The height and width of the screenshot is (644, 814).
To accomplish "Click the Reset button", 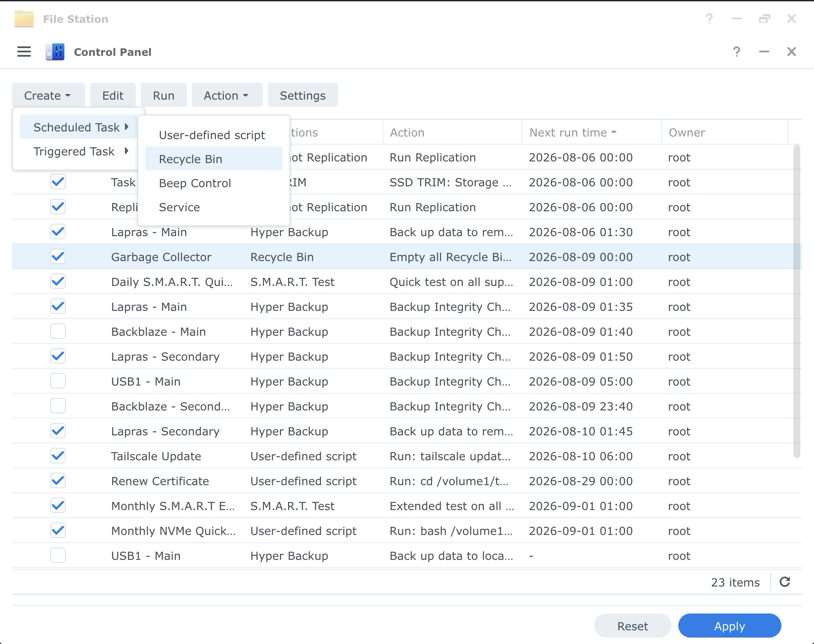I will click(x=632, y=626).
